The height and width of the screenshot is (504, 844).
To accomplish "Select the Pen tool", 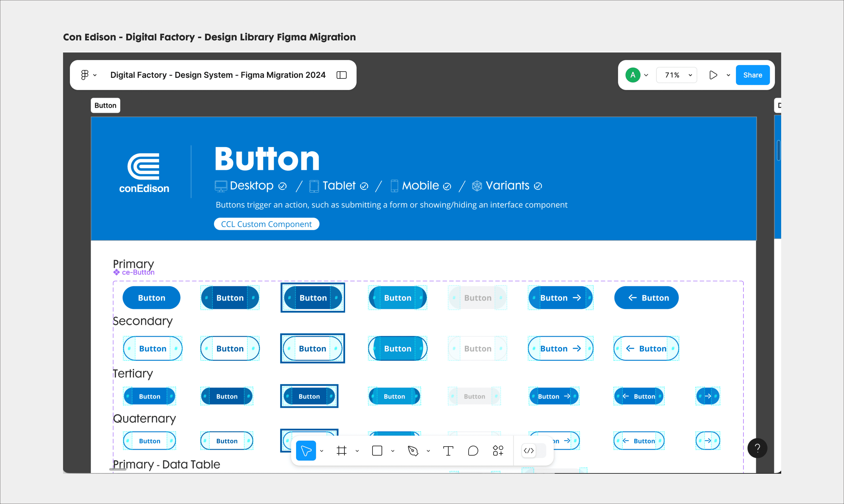I will (x=413, y=451).
